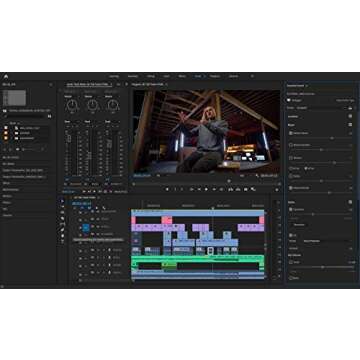The width and height of the screenshot is (360, 360).
Task: Switch to the Graphics workspace
Action: pos(215,76)
